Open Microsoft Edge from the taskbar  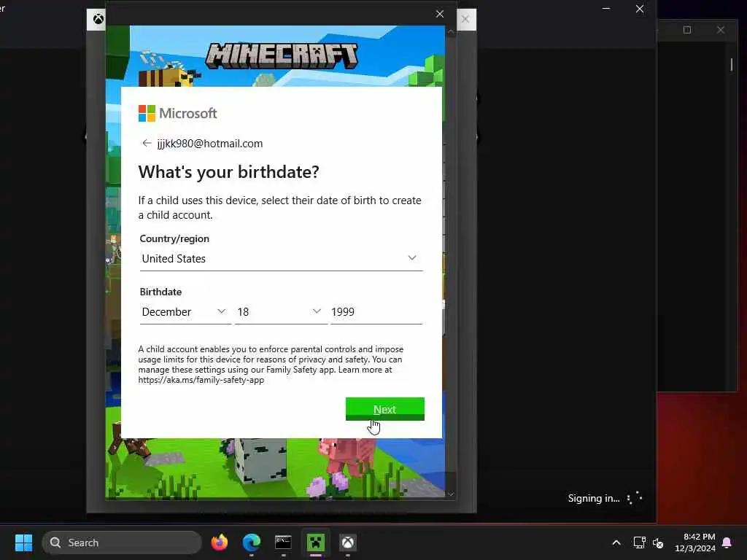pos(252,542)
